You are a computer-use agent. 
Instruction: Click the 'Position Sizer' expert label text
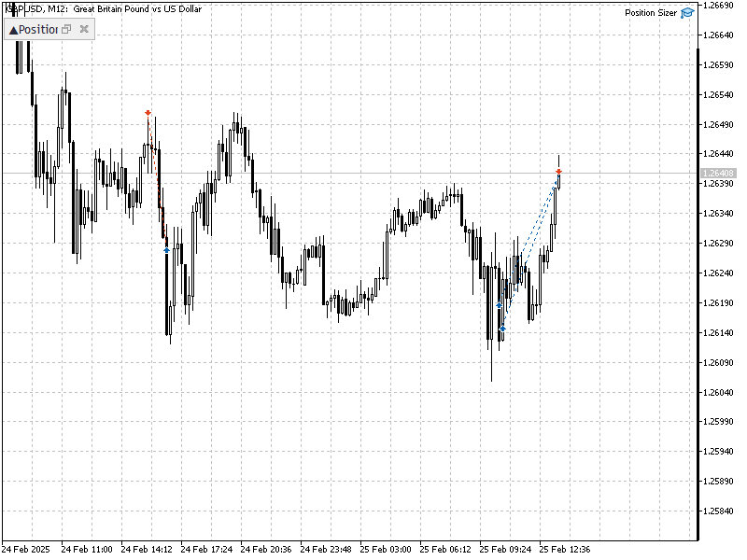650,13
